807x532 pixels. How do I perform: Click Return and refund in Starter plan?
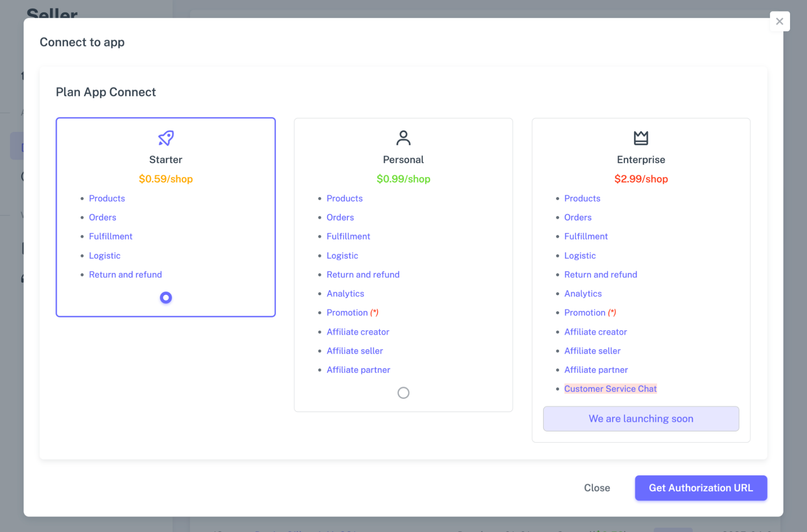125,275
